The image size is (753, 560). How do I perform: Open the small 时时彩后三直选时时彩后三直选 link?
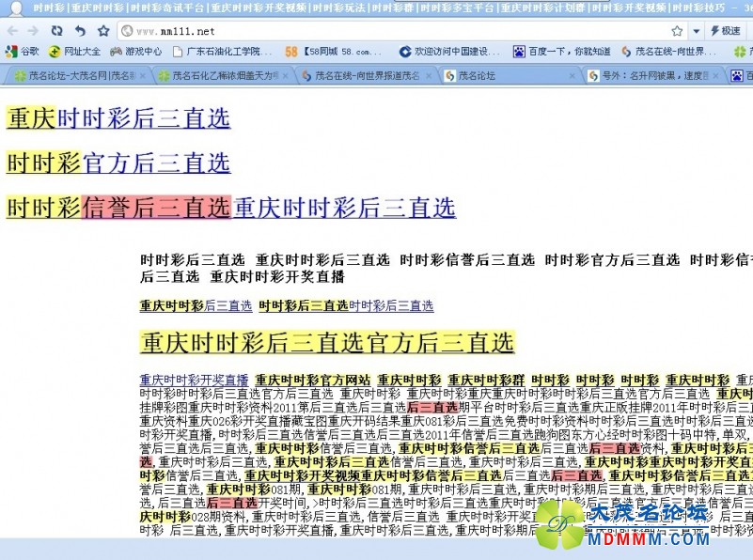click(x=346, y=305)
